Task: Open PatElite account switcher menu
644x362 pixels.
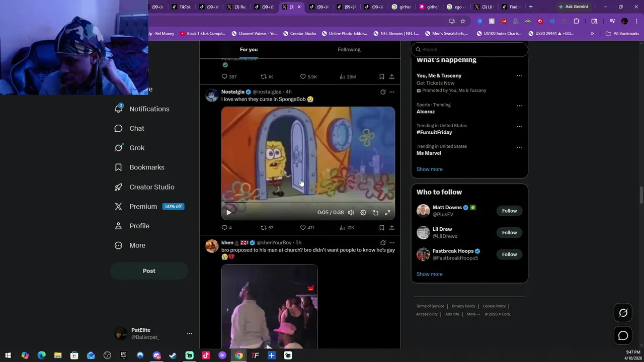Action: [x=189, y=333]
